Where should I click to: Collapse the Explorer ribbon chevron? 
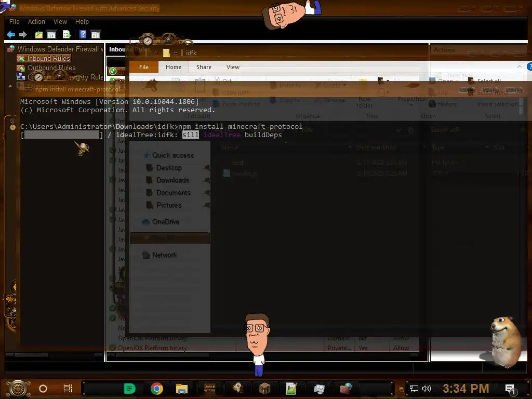(x=519, y=67)
